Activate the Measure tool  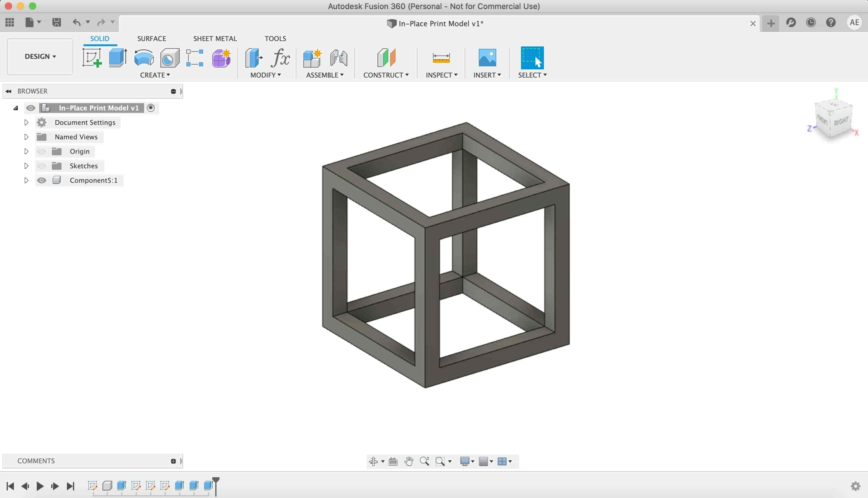pyautogui.click(x=441, y=57)
